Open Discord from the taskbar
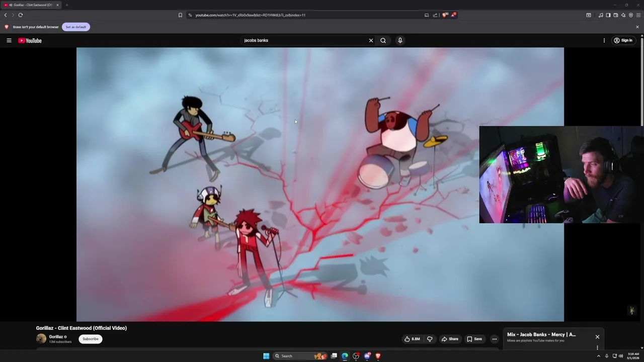This screenshot has height=362, width=644. coord(367,356)
